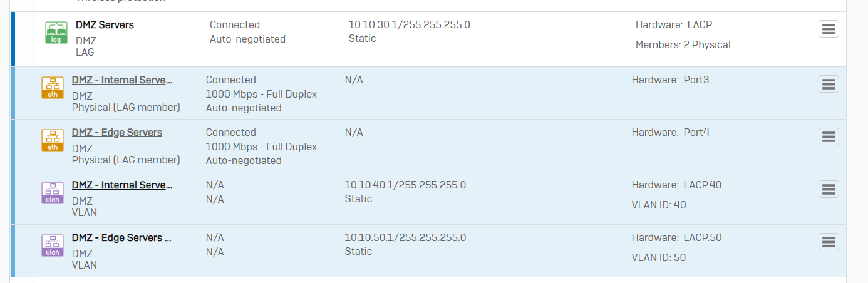Open the physical DMZ - Internal Serve... link on Port3
The height and width of the screenshot is (283, 868).
[x=122, y=80]
